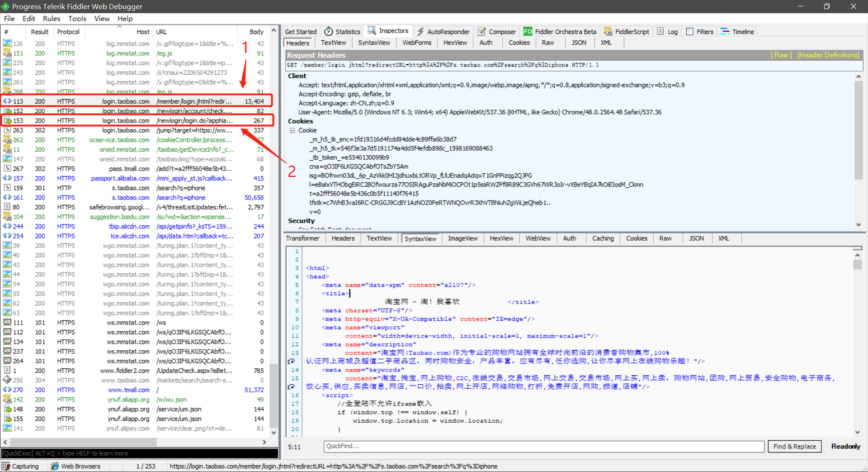Select session 1 fiddler2.com update icon
The image size is (868, 472).
[7, 371]
